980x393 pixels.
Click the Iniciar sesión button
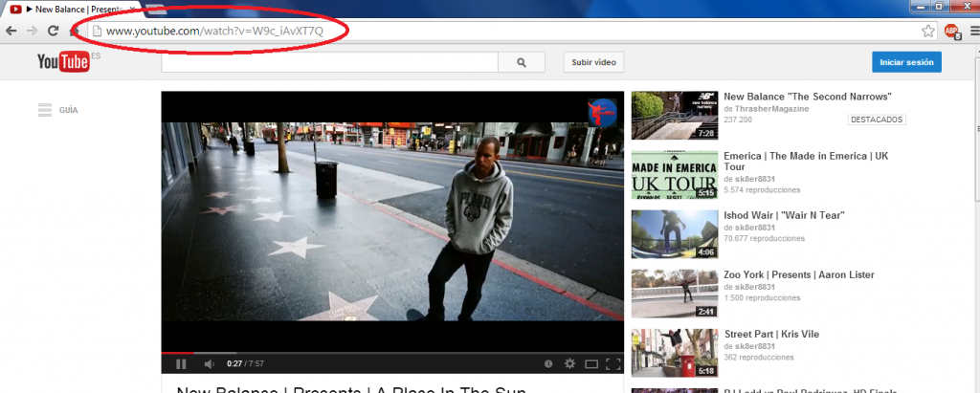coord(906,62)
